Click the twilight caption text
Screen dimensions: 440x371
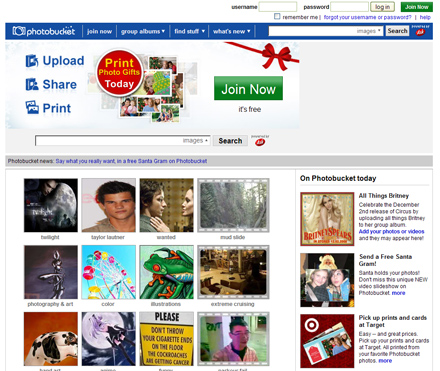tap(50, 237)
